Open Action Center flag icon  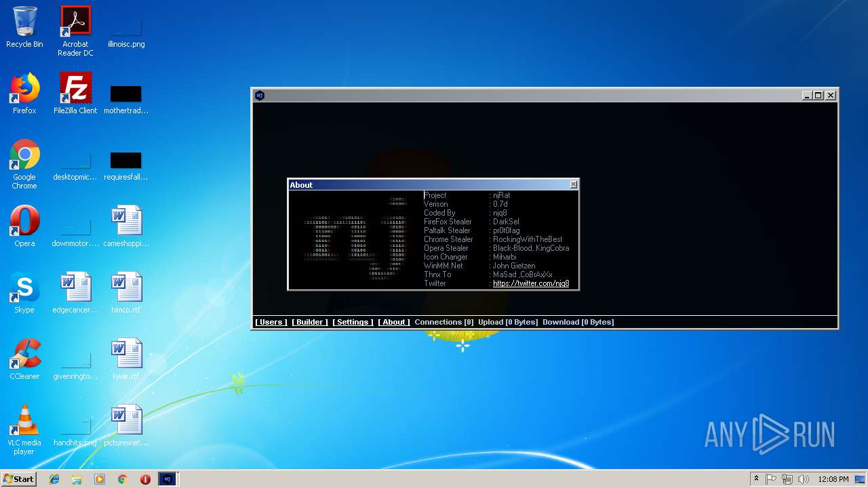point(771,479)
